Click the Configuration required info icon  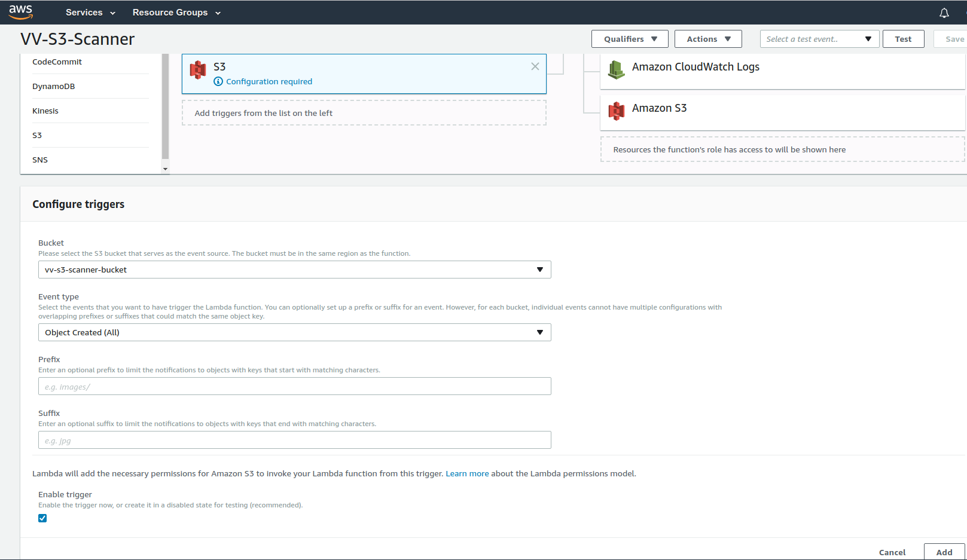[x=218, y=81]
